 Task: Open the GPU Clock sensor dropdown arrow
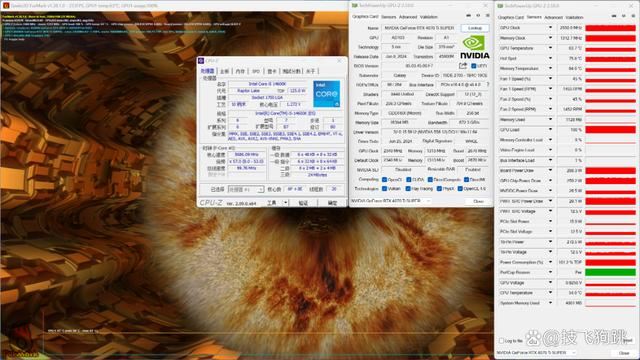coord(550,28)
